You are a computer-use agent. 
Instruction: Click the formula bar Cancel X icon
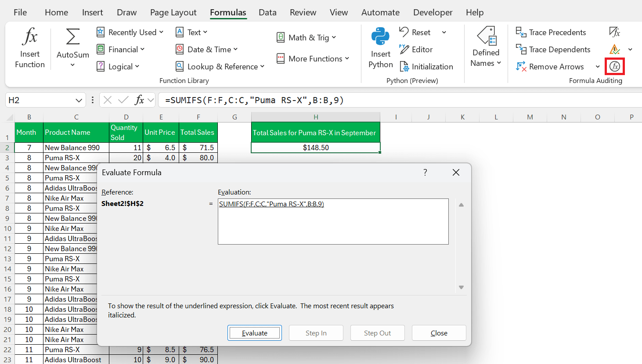pyautogui.click(x=108, y=100)
